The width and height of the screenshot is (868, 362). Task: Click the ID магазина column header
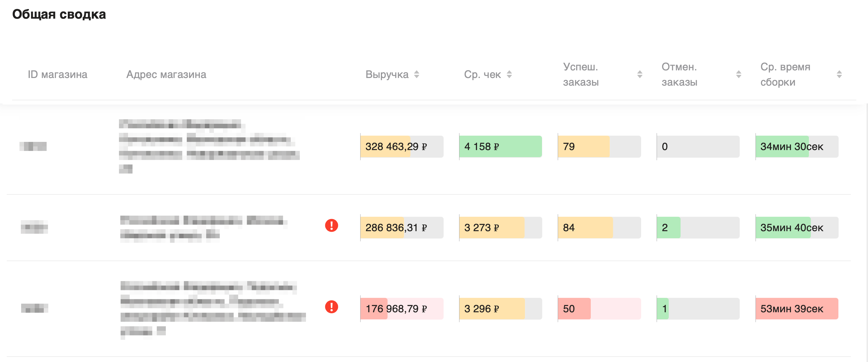(57, 74)
